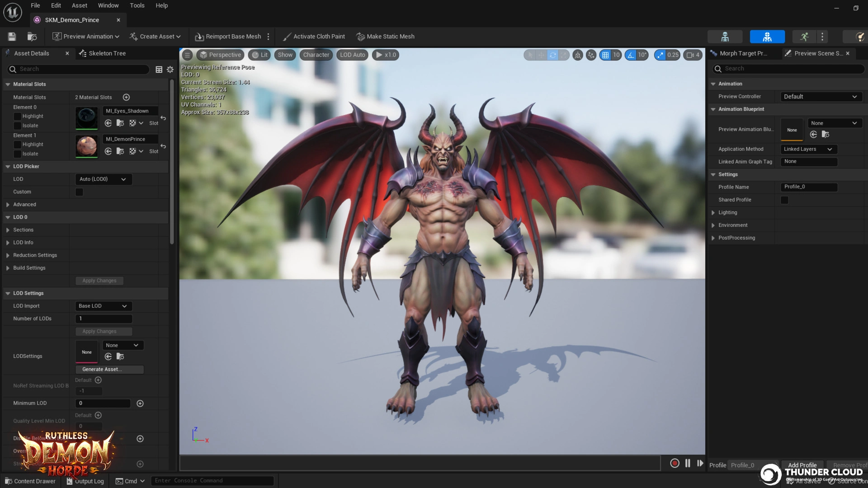Open Asset Details table view options icon

click(159, 69)
